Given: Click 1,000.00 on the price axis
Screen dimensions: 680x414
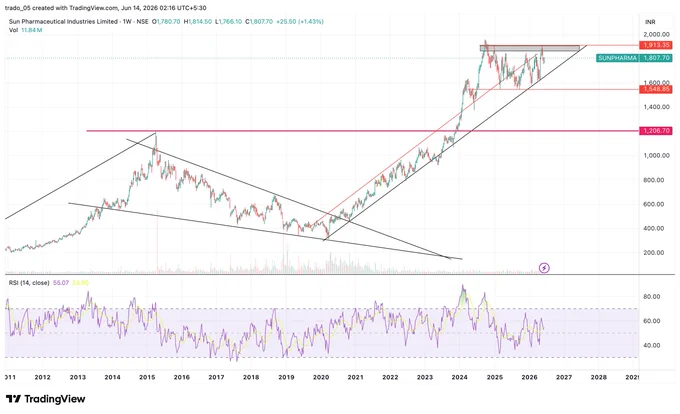Looking at the screenshot, I should [x=656, y=155].
